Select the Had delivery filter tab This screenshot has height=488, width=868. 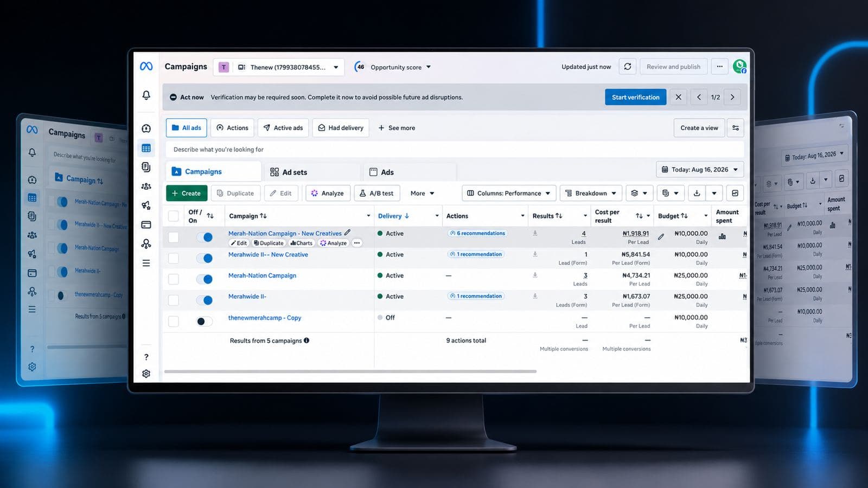(341, 128)
